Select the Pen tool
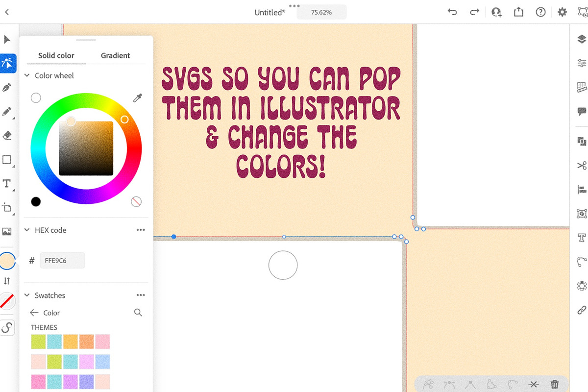Screen dimensions: 588x392 click(7, 88)
